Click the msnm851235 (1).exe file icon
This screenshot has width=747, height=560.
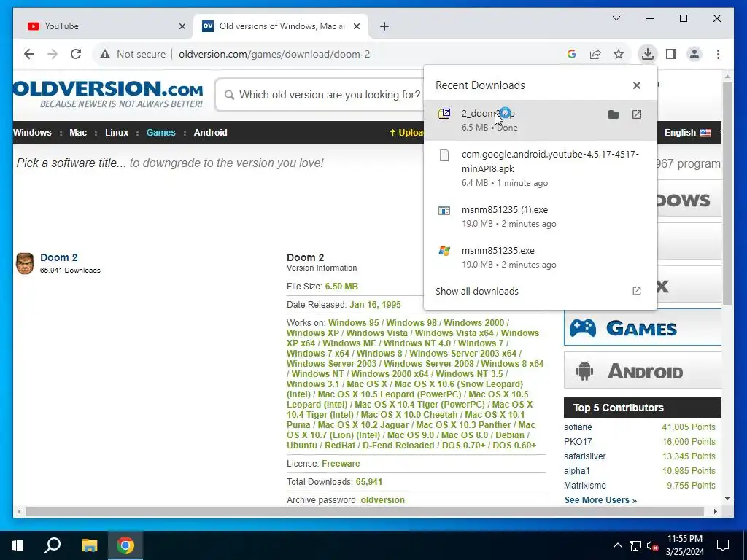coord(444,211)
